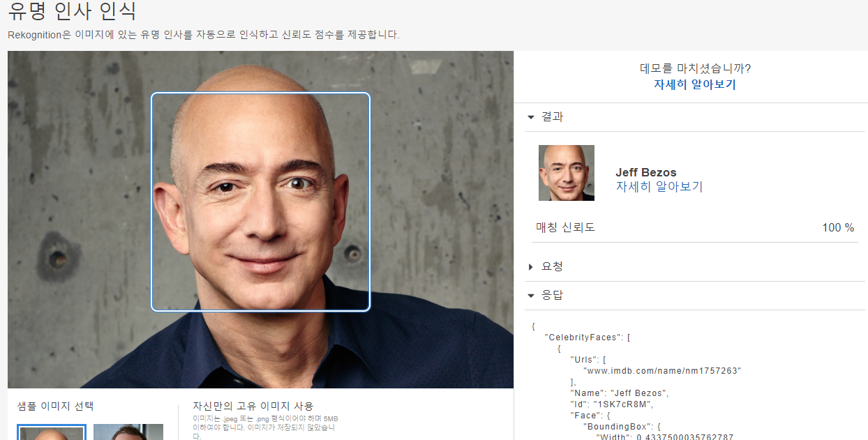This screenshot has width=868, height=440.
Task: Click the result face thumbnail in 결과
Action: 567,173
